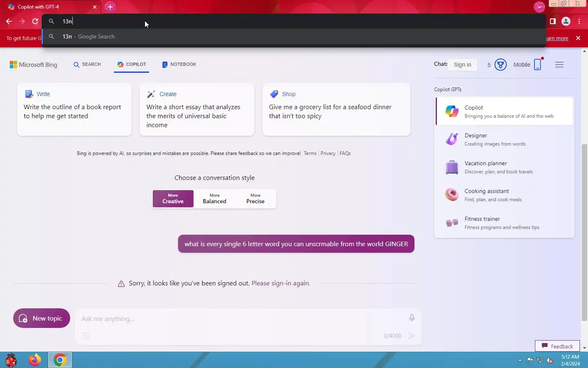This screenshot has height=368, width=588.
Task: Click the send message arrow
Action: tap(412, 336)
